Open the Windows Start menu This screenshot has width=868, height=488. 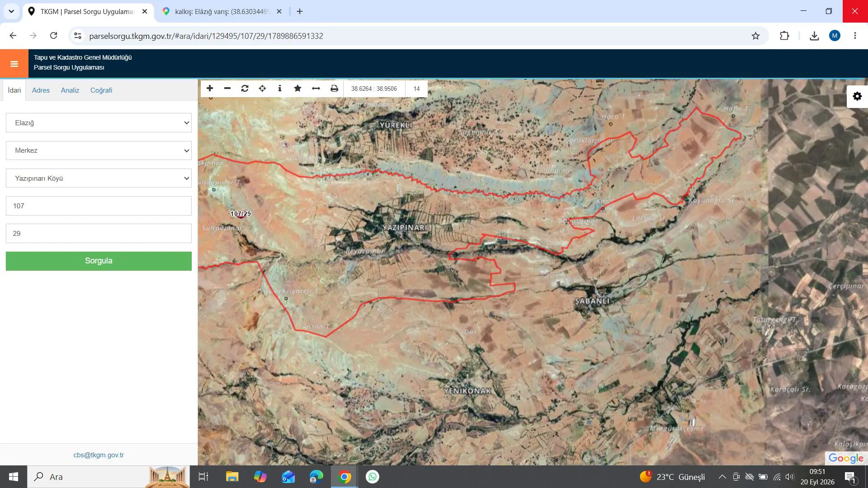(x=14, y=477)
